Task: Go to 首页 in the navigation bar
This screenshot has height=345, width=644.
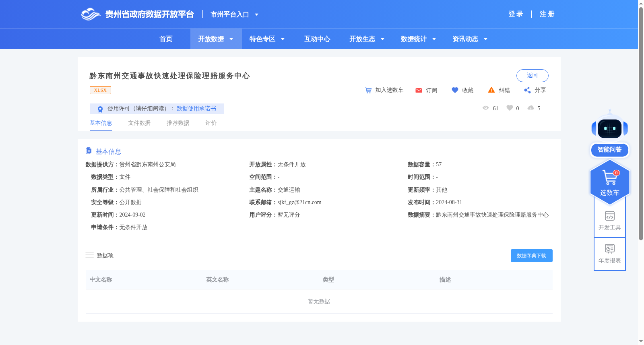Action: tap(166, 39)
